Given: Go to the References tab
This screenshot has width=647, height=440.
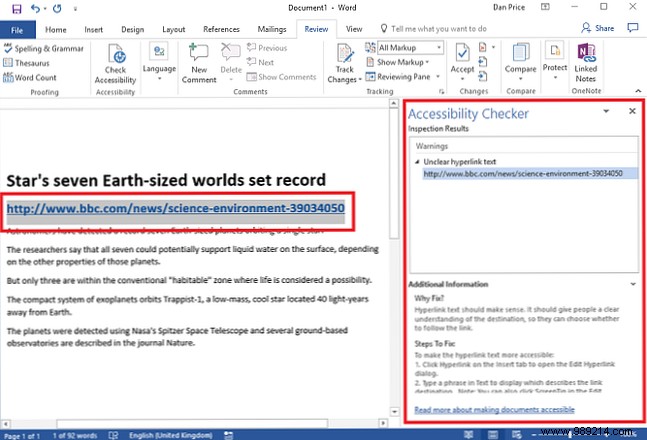Looking at the screenshot, I should tap(221, 29).
